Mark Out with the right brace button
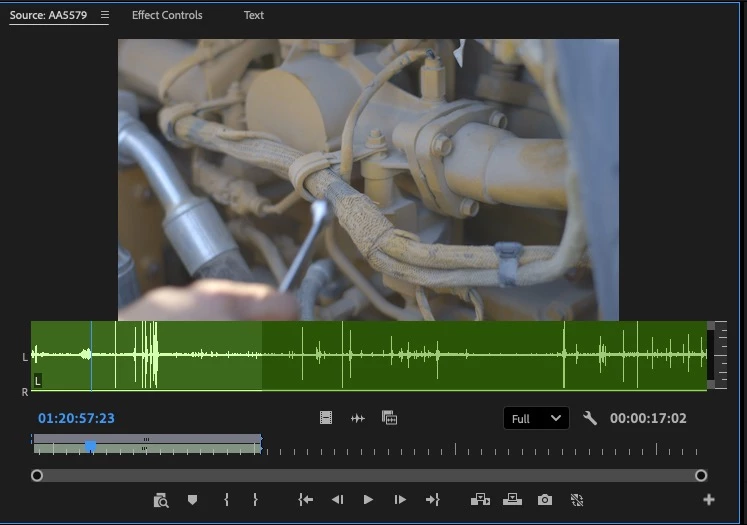 [x=255, y=500]
